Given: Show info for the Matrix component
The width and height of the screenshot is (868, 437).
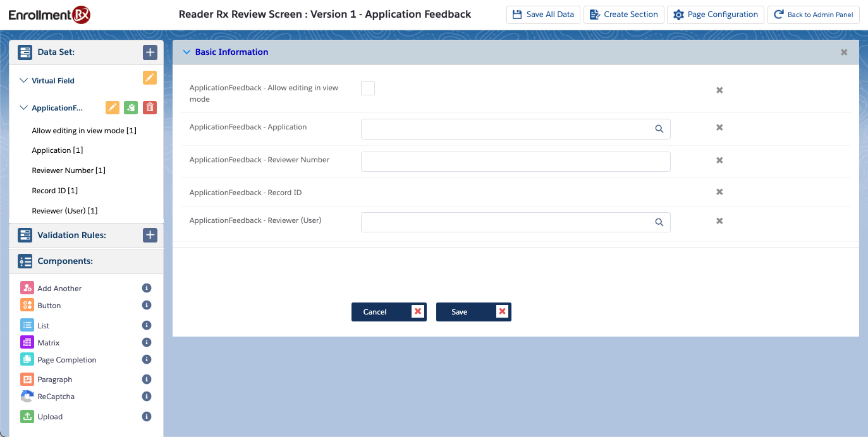Looking at the screenshot, I should tap(147, 342).
